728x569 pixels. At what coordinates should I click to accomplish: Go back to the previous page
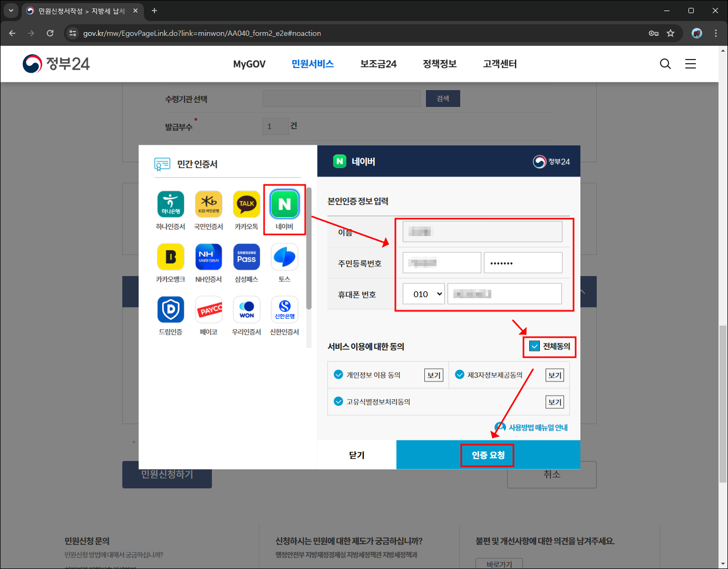[x=12, y=33]
